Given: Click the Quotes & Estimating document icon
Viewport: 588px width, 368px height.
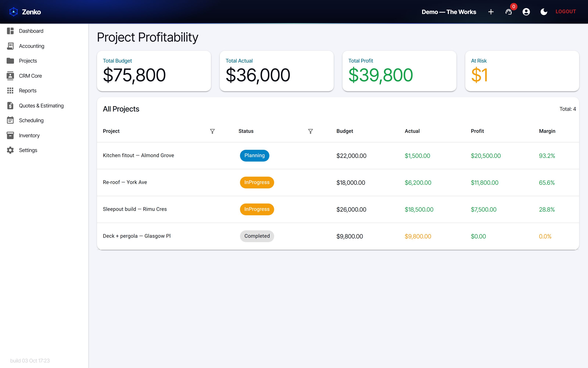Looking at the screenshot, I should point(10,106).
